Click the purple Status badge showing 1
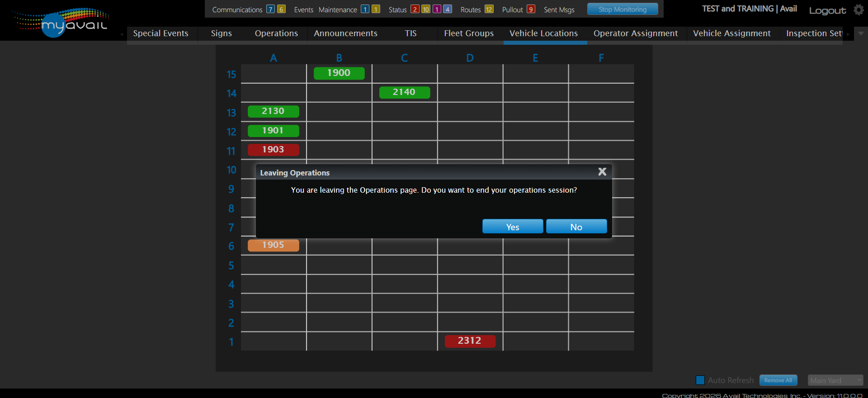 [x=437, y=9]
